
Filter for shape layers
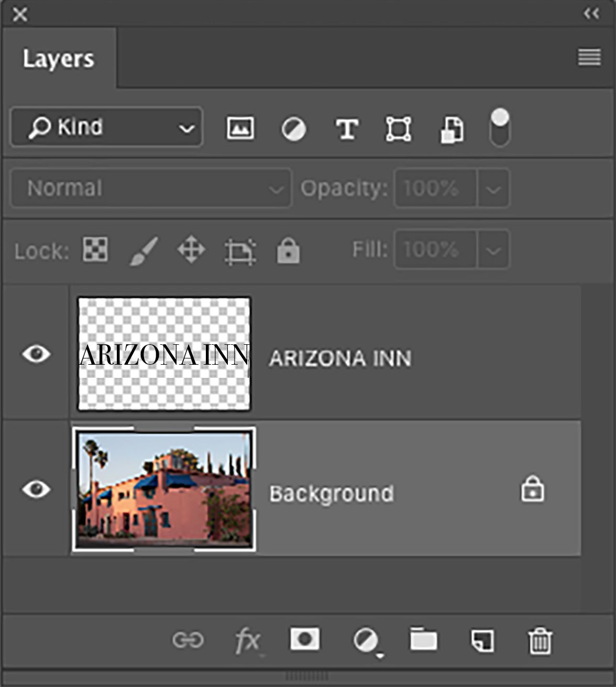pyautogui.click(x=398, y=127)
